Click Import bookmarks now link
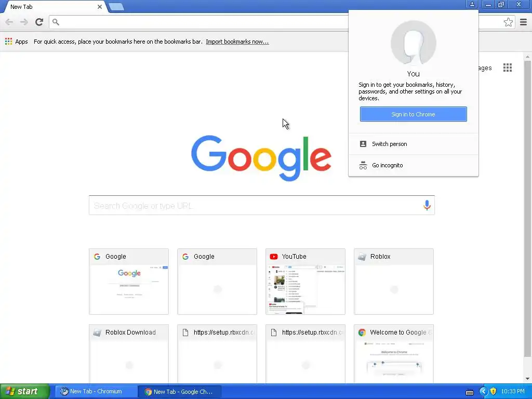The height and width of the screenshot is (399, 532). click(237, 42)
